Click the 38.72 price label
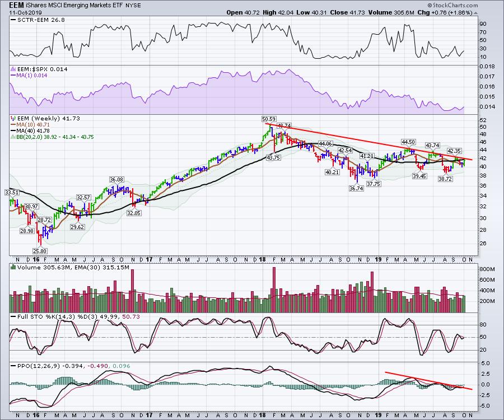 [445, 179]
